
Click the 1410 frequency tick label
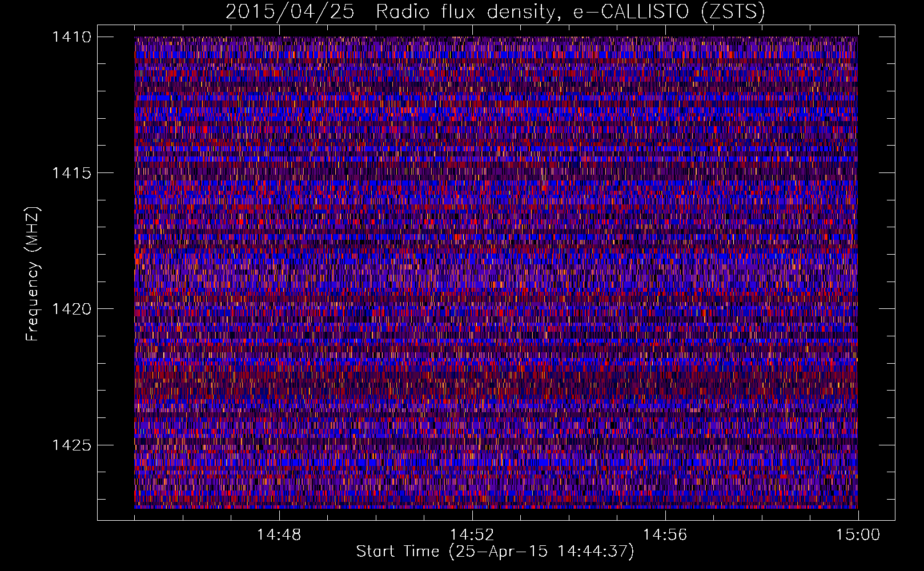click(71, 37)
